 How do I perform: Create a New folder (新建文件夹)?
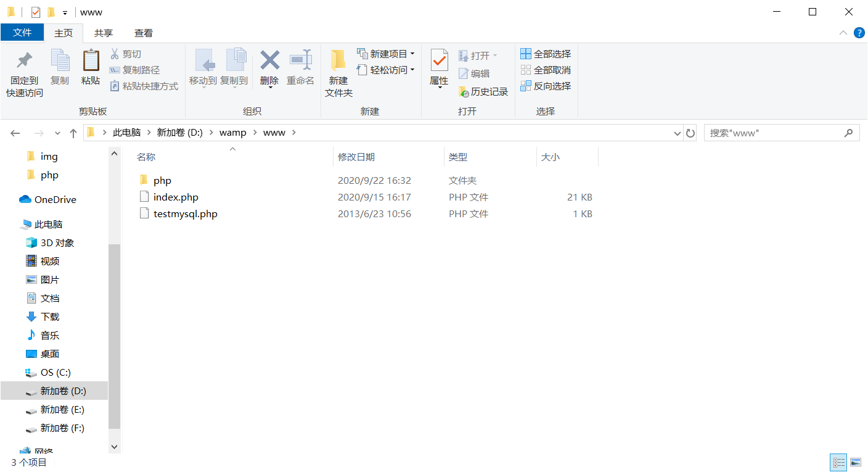click(338, 73)
